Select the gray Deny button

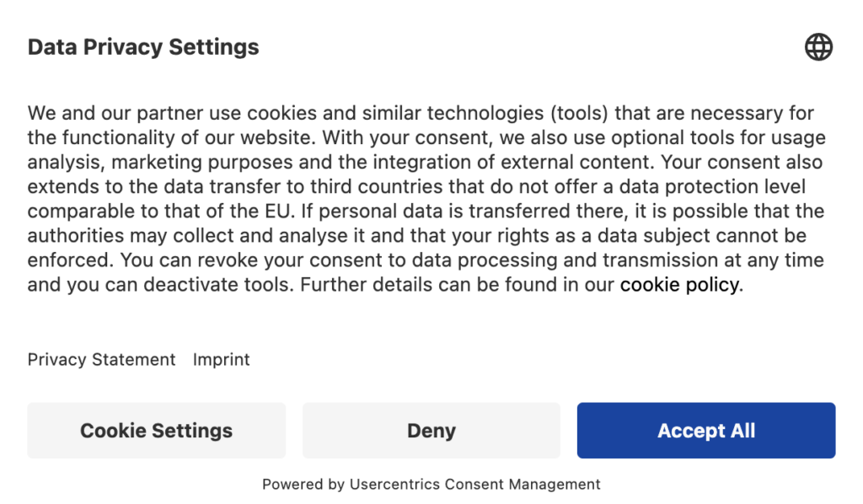coord(431,431)
